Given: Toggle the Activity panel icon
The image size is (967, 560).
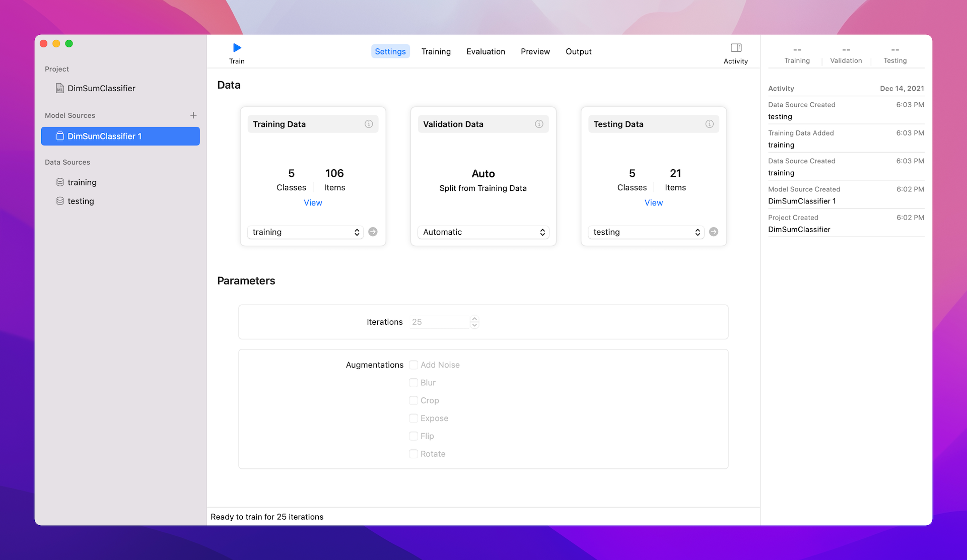Looking at the screenshot, I should point(736,48).
